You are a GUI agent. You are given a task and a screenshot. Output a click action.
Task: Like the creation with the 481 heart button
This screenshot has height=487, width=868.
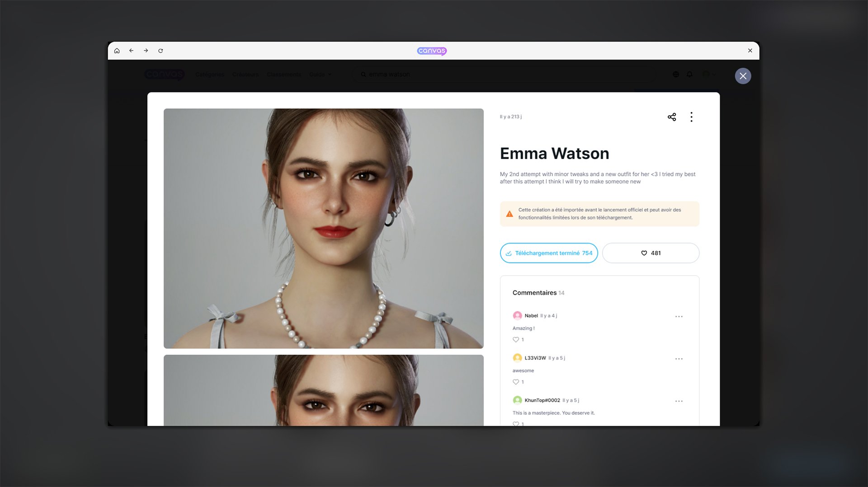(x=651, y=253)
